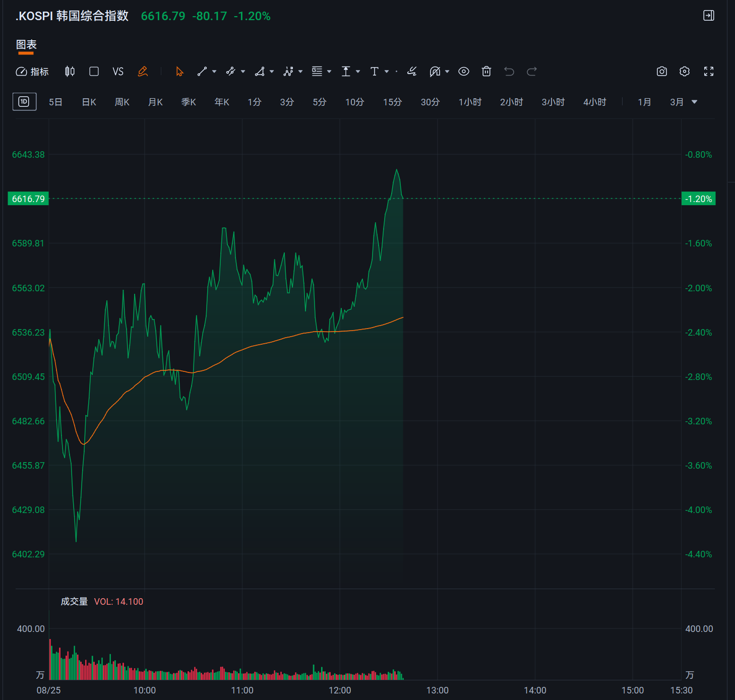Viewport: 735px width, 700px height.
Task: Toggle the square rectangle tool box
Action: click(94, 72)
